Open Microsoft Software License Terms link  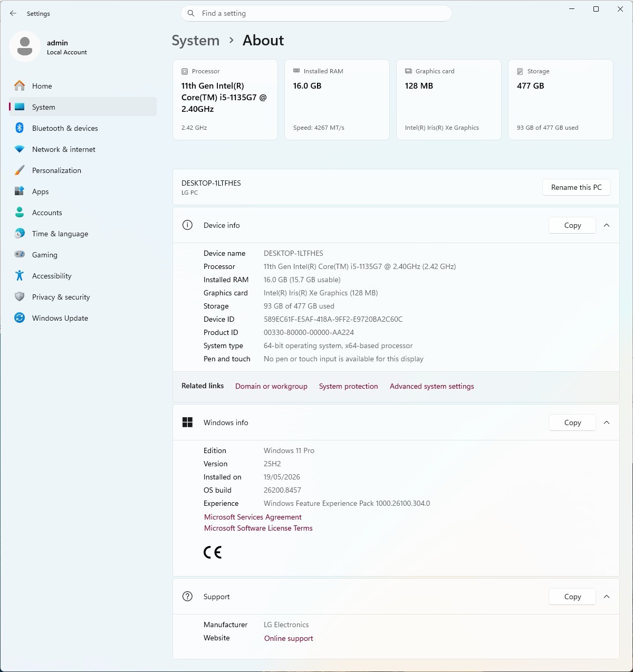[x=258, y=528]
